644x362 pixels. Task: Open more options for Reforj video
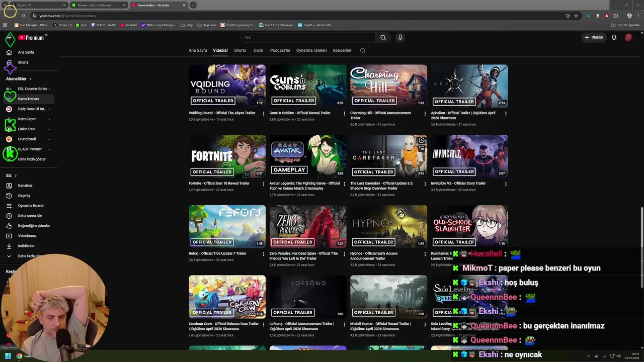264,254
